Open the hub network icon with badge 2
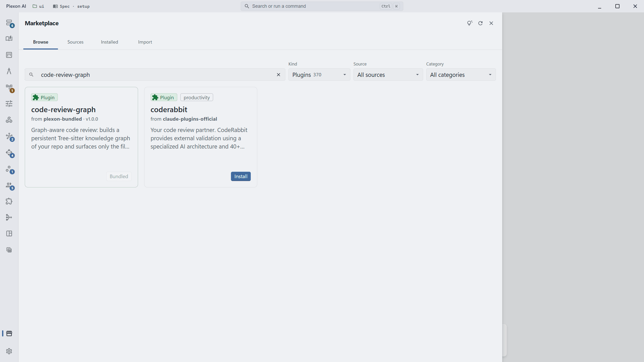The image size is (644, 362). [9, 136]
